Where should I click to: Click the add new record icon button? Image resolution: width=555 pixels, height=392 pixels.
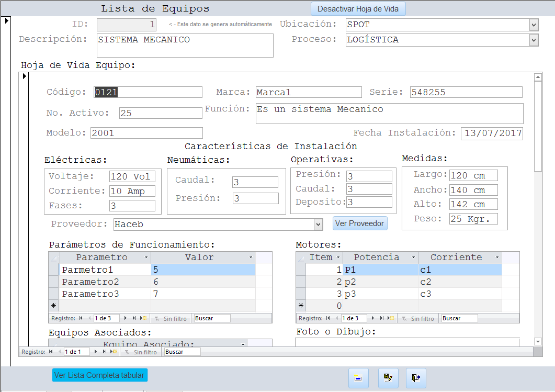click(x=358, y=378)
